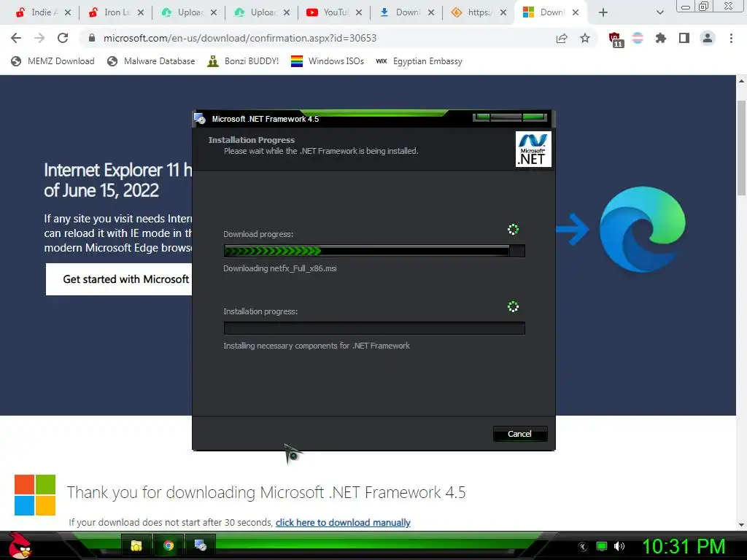Open Malware Database bookmark
747x560 pixels.
[x=152, y=61]
